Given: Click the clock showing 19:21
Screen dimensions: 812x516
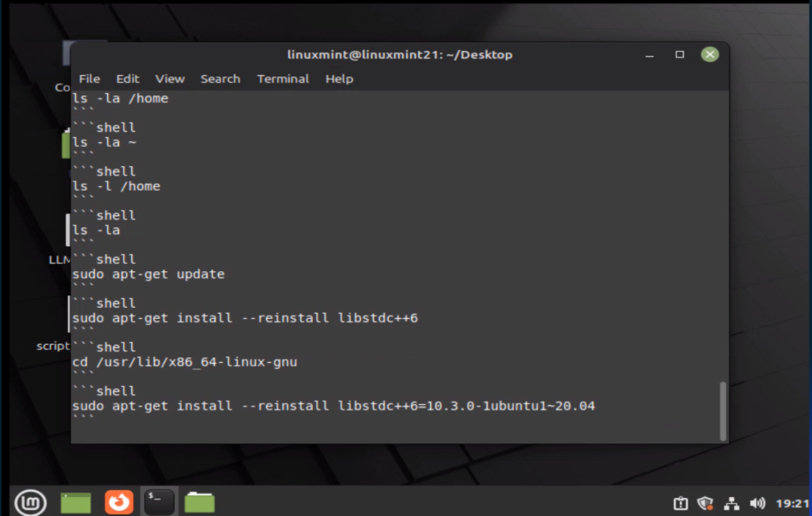Looking at the screenshot, I should click(792, 503).
